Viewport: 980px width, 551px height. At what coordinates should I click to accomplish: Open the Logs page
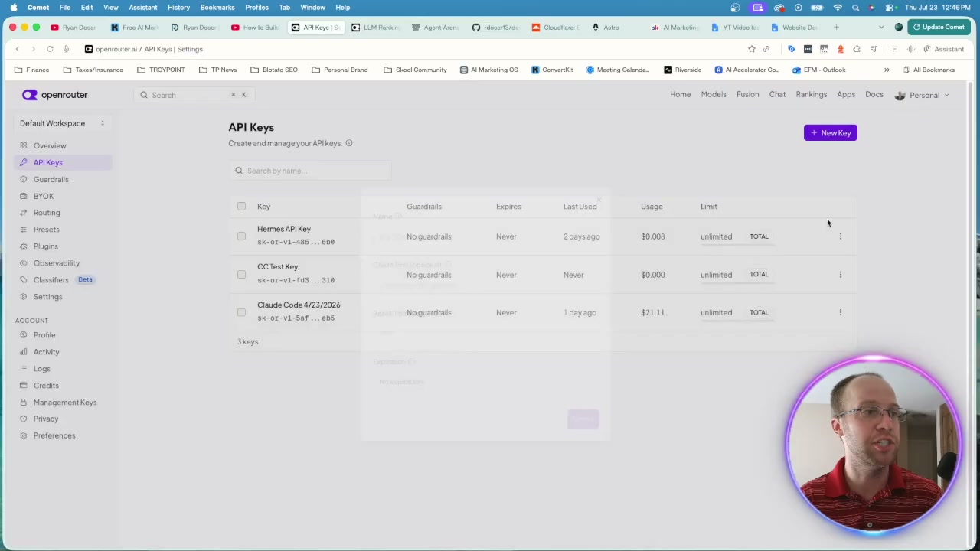pos(41,369)
